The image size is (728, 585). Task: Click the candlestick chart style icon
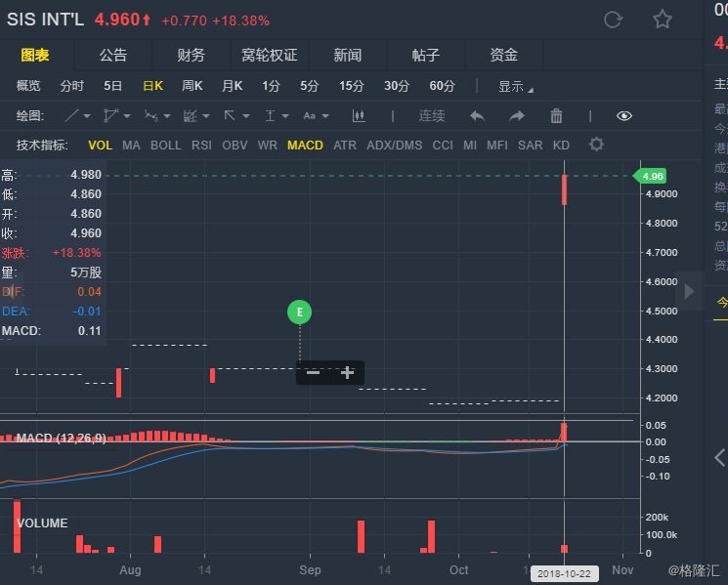click(359, 116)
